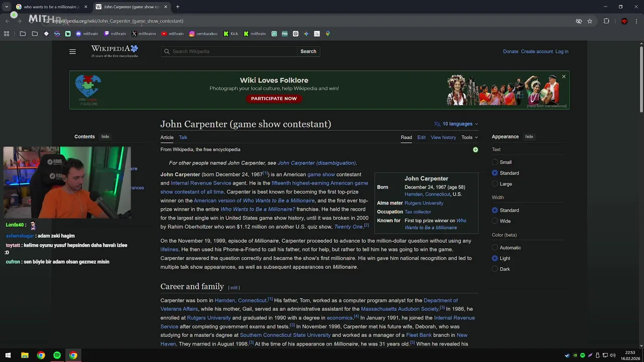Open the red Chrome profile avatar
The width and height of the screenshot is (644, 362).
pyautogui.click(x=624, y=21)
